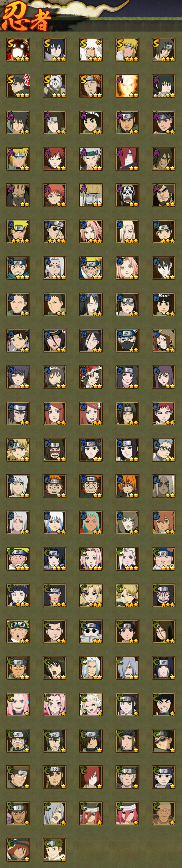Select the B-rank masked Kakashi portrait

[x=127, y=341]
